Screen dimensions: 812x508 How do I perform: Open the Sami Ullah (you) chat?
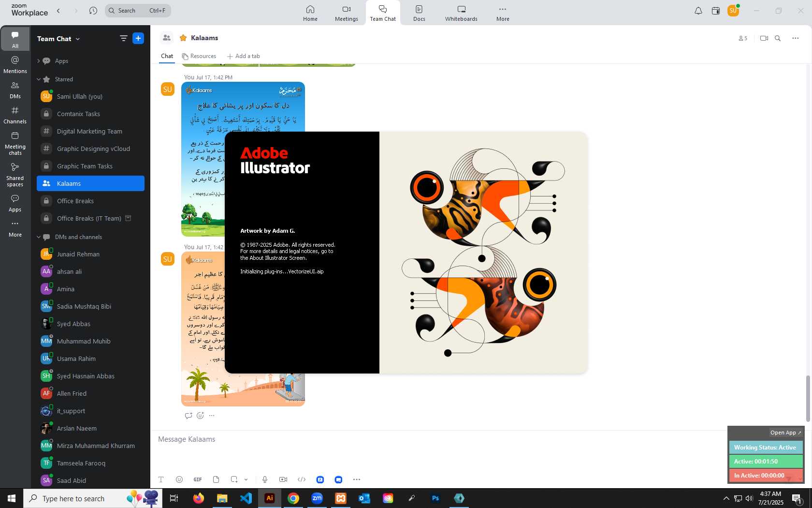(90, 96)
